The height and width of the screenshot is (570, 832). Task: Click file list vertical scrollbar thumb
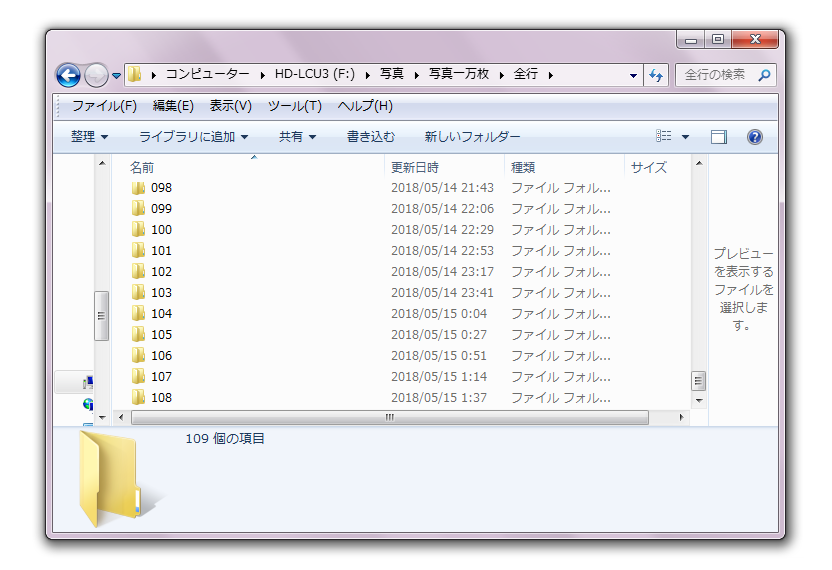[x=698, y=381]
